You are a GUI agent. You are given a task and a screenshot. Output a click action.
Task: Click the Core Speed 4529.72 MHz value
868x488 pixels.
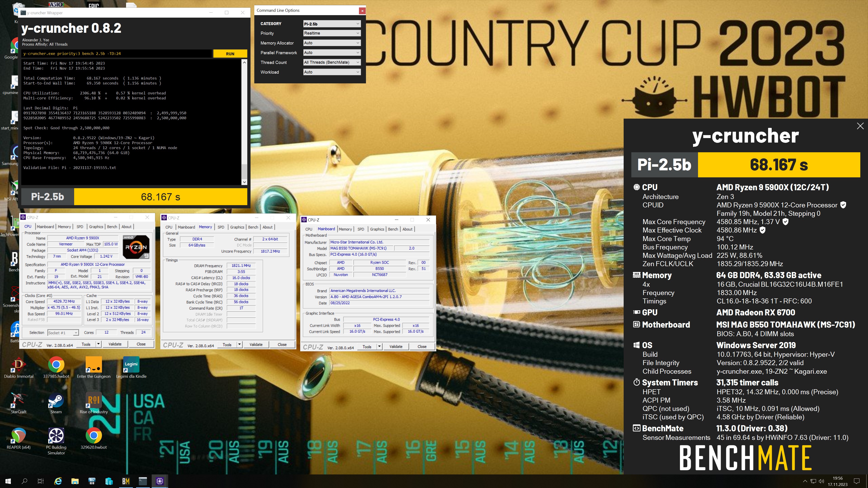coord(64,301)
